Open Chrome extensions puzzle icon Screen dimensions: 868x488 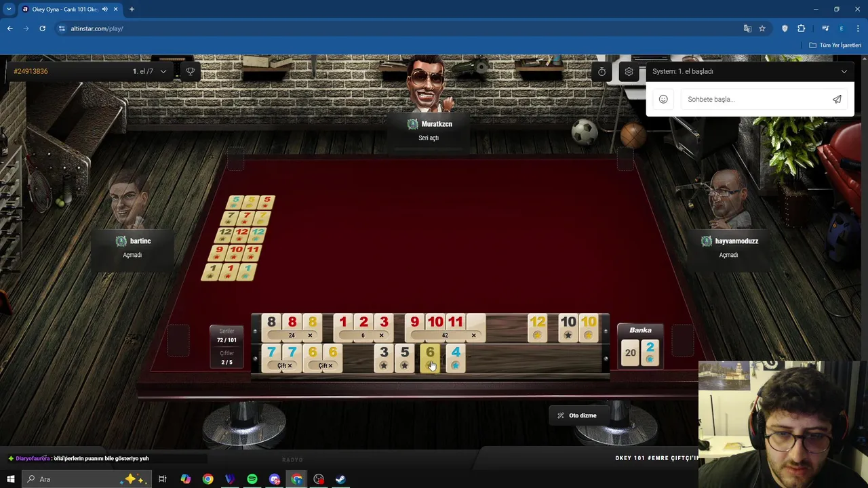point(802,28)
